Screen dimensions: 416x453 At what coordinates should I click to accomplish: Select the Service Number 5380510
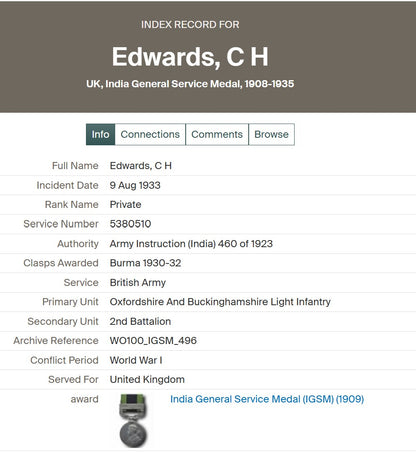tap(130, 224)
